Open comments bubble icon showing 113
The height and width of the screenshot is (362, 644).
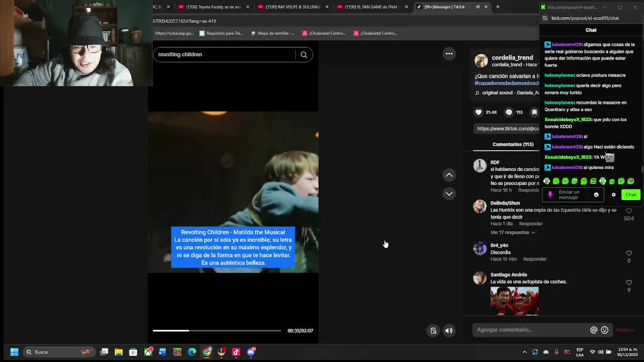point(509,112)
